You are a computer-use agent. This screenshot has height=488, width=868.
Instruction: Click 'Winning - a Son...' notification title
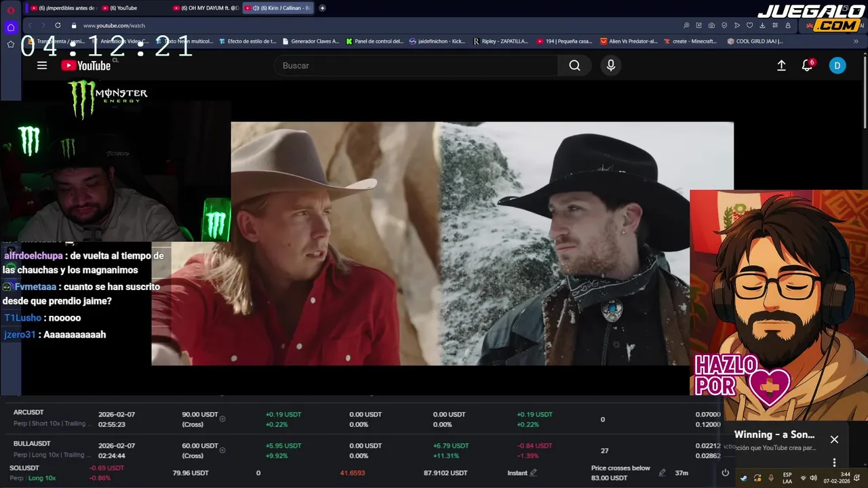[774, 434]
